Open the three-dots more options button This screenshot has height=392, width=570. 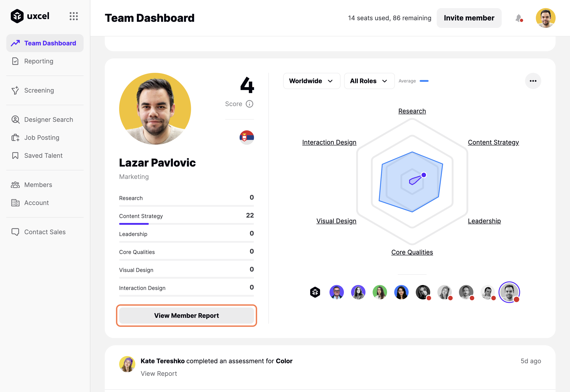click(x=533, y=81)
